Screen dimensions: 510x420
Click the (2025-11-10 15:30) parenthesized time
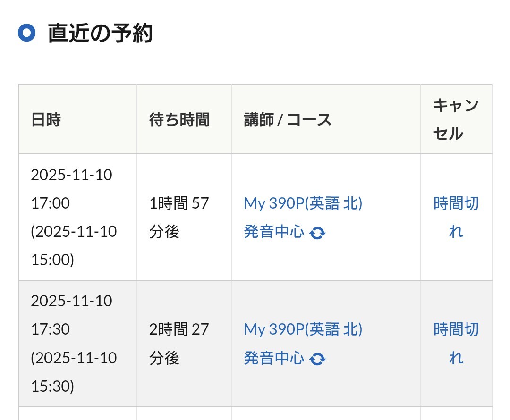(73, 372)
